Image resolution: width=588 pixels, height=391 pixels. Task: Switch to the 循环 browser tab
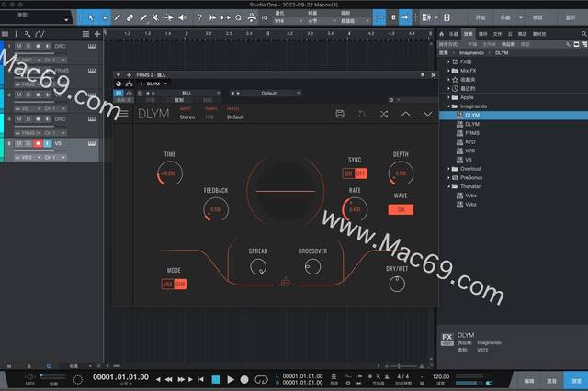pos(482,34)
